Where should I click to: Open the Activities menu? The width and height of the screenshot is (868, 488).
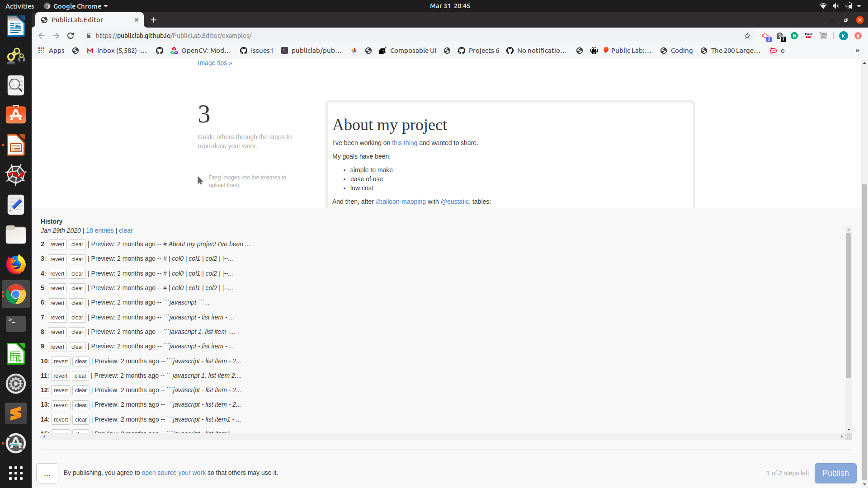coord(19,6)
